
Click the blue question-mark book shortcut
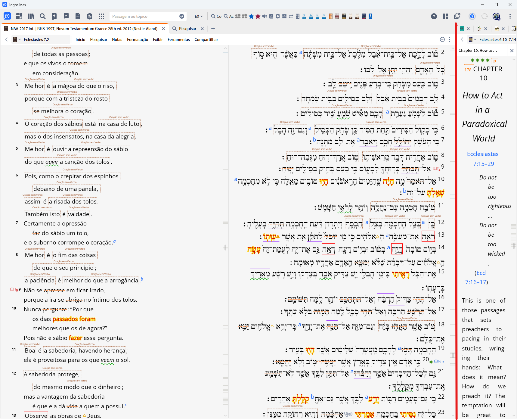point(370,16)
